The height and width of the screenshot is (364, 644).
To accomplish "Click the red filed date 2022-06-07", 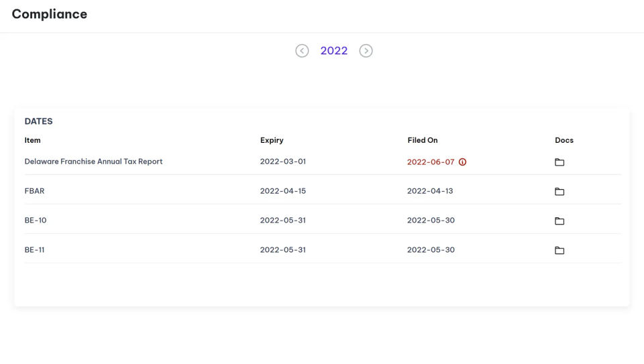I will pos(431,162).
